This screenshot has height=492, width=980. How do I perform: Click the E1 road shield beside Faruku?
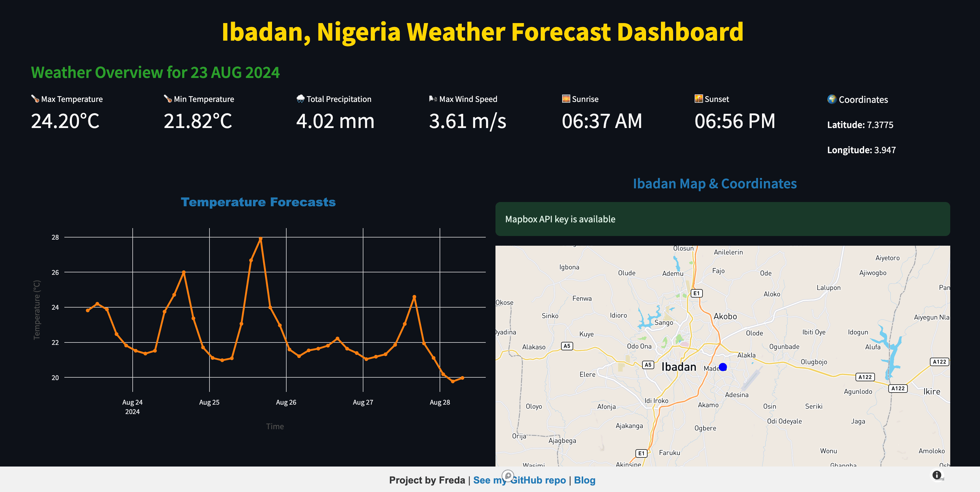click(x=641, y=453)
